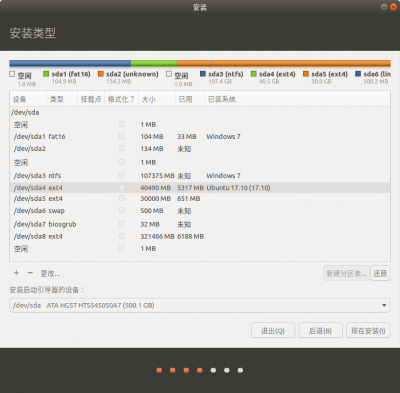The height and width of the screenshot is (393, 400).
Task: Click the minus icon to delete partition
Action: point(30,273)
